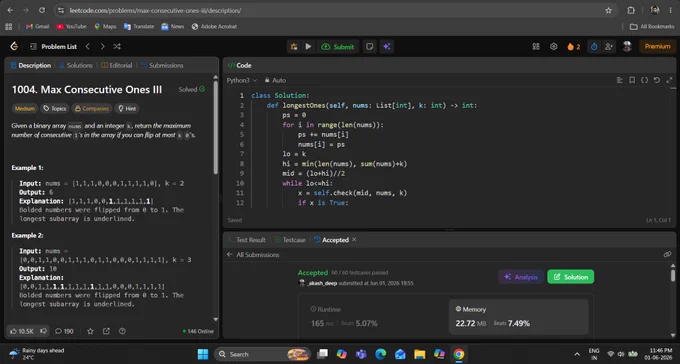This screenshot has height=364, width=680.
Task: Click the LeetCode logo icon
Action: tap(14, 46)
